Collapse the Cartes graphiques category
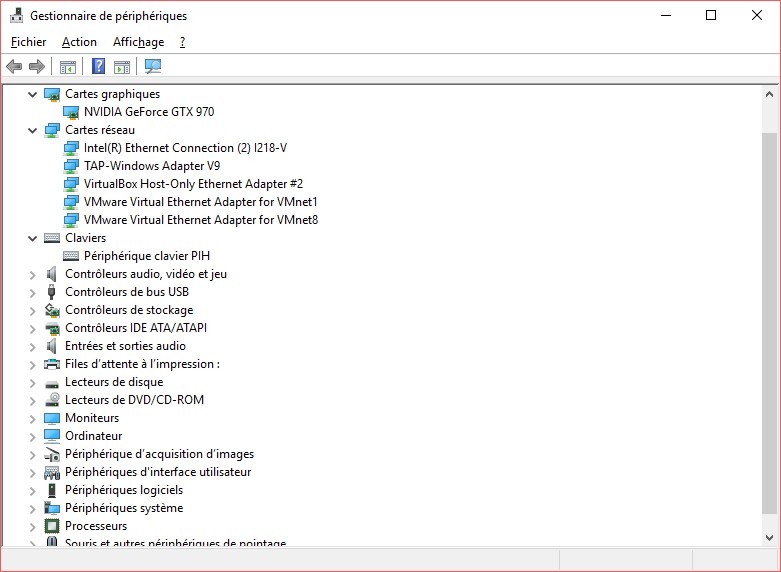The width and height of the screenshot is (781, 572). coord(33,94)
